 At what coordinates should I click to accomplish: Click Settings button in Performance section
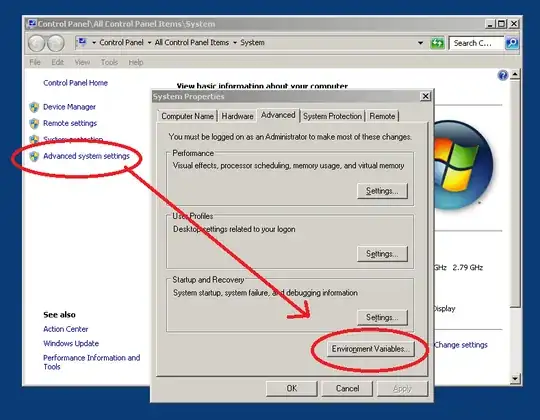pyautogui.click(x=382, y=191)
